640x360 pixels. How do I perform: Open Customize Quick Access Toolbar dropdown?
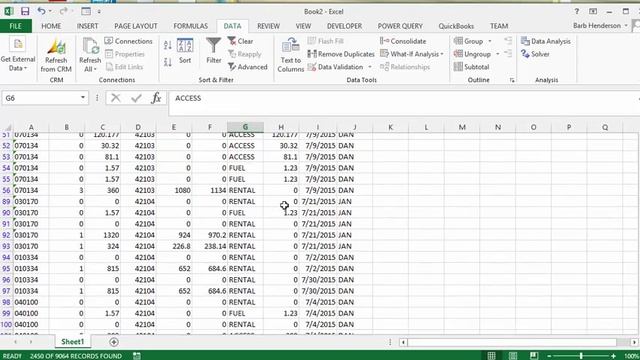(x=99, y=12)
